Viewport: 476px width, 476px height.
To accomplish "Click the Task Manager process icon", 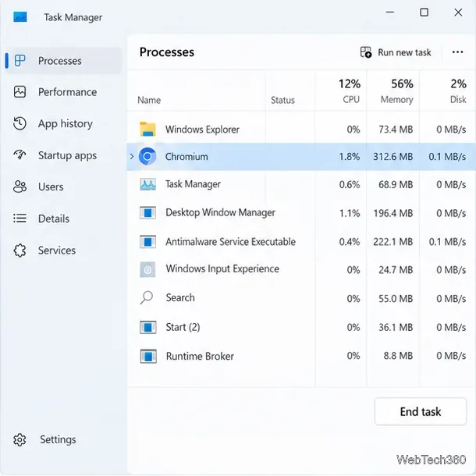I will coord(147,184).
